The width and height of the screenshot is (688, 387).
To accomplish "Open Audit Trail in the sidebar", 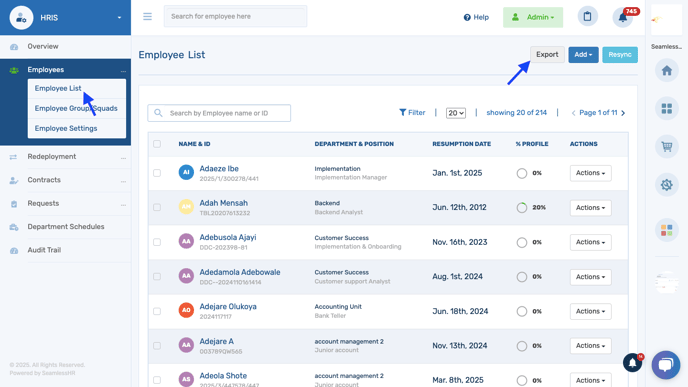I will (44, 250).
